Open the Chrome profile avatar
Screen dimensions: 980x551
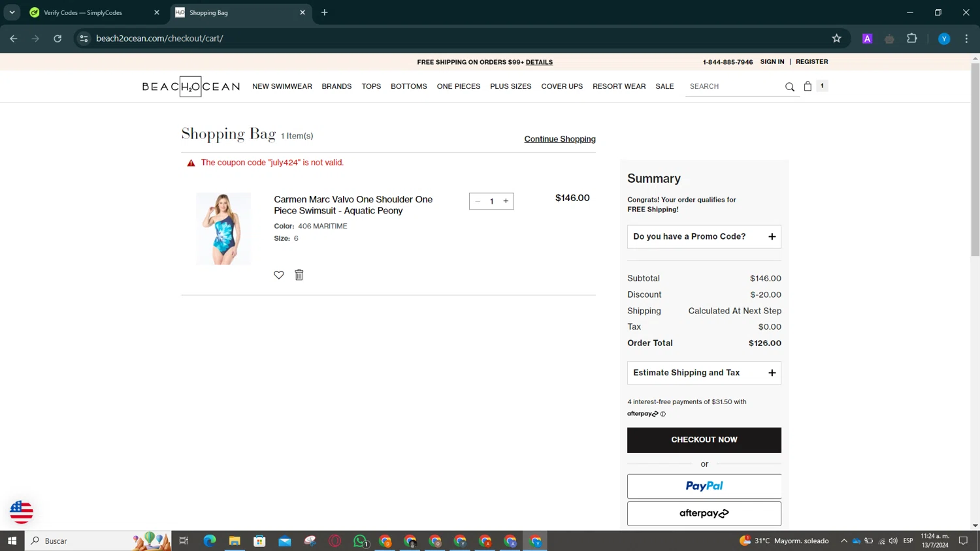tap(944, 39)
